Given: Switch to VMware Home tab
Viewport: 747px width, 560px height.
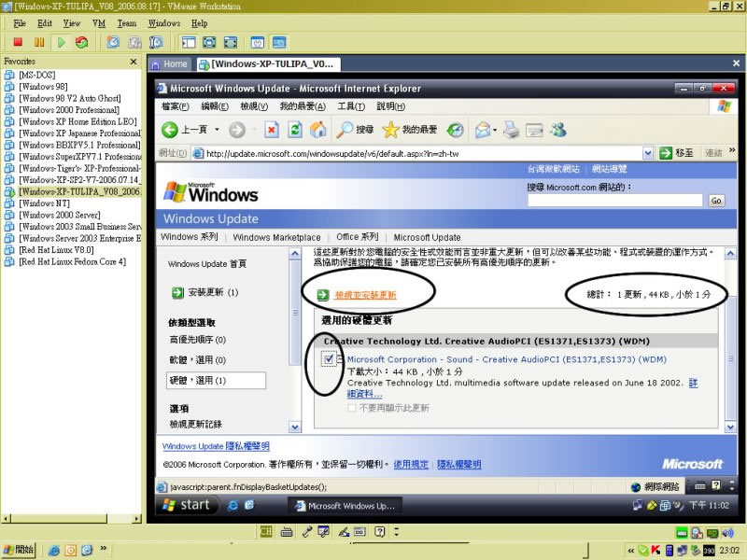Looking at the screenshot, I should tap(170, 64).
